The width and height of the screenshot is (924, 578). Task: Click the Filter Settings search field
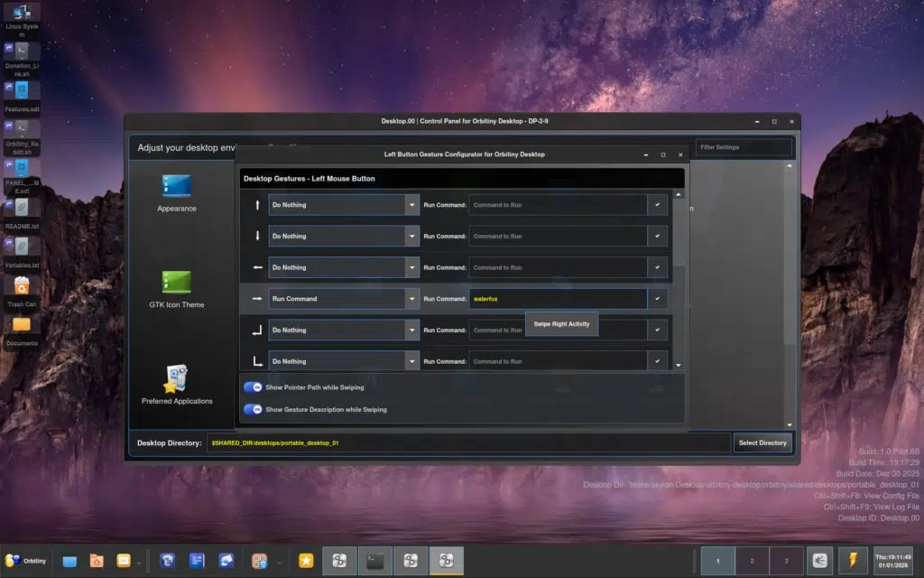(744, 147)
